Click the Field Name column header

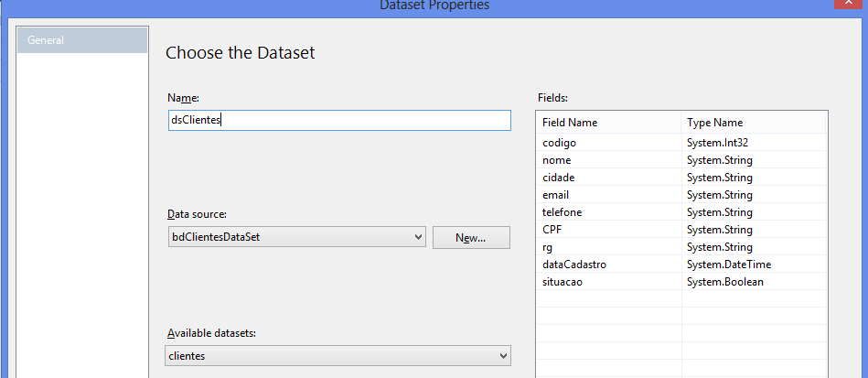tap(608, 123)
